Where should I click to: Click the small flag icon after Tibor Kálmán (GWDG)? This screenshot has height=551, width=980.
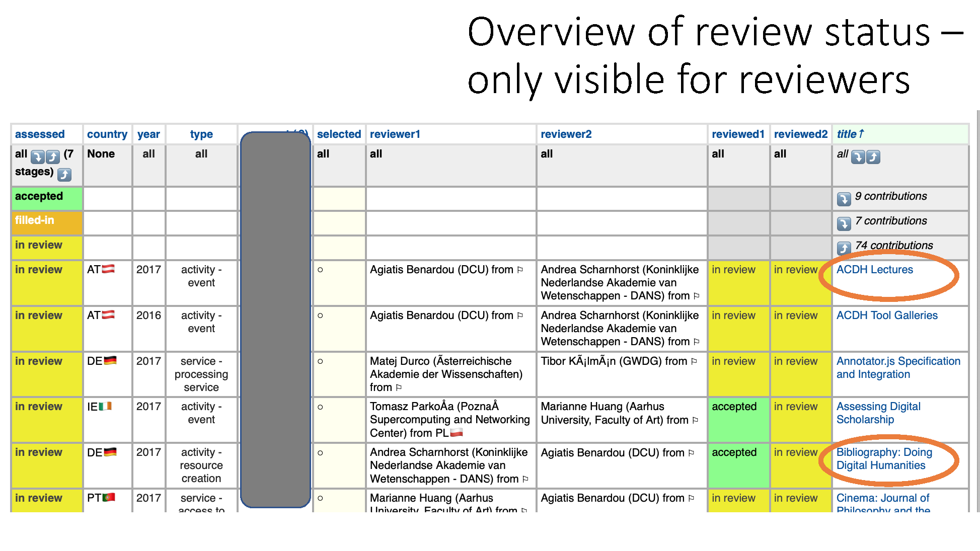point(694,361)
